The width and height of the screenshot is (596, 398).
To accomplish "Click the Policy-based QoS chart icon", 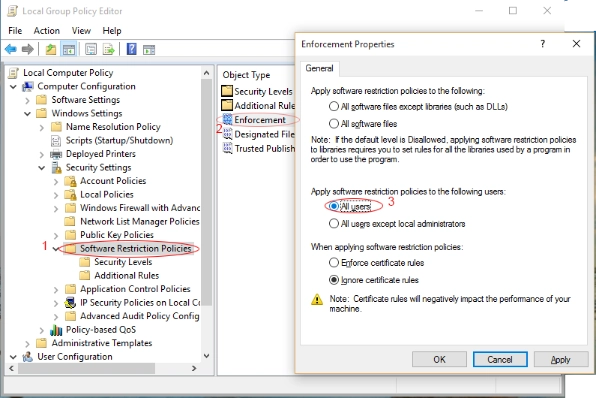I will (x=56, y=330).
